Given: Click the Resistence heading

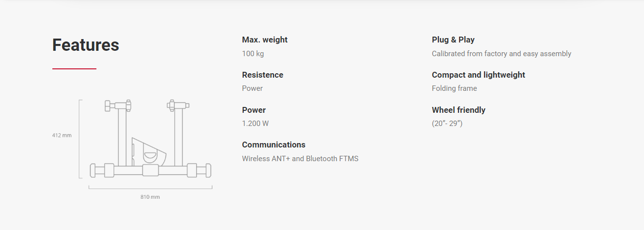Looking at the screenshot, I should [x=263, y=75].
